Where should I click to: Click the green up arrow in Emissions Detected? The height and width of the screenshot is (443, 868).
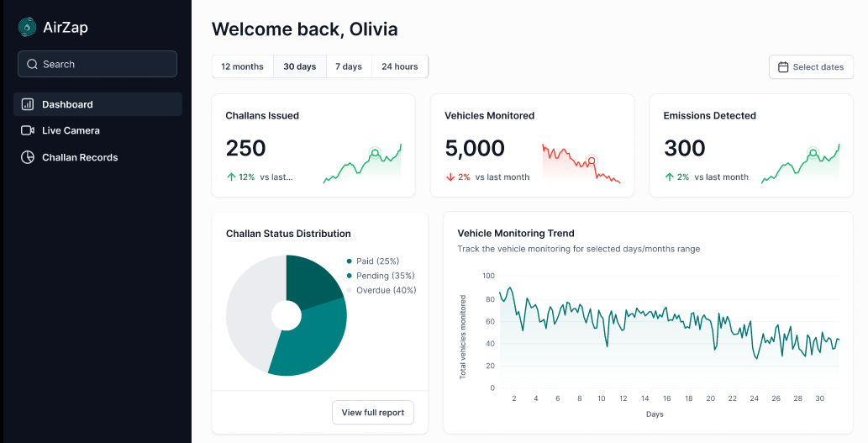(669, 177)
